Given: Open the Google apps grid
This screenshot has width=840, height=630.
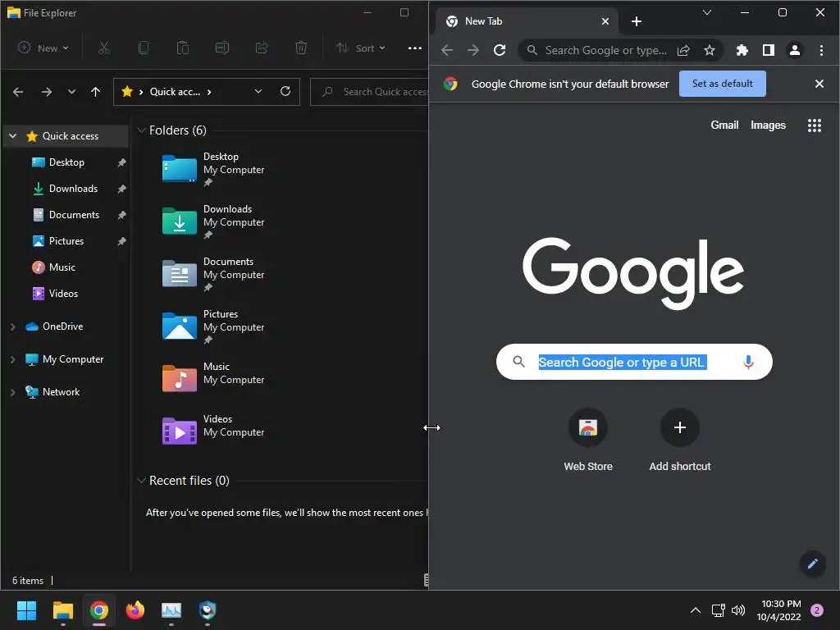Looking at the screenshot, I should pyautogui.click(x=815, y=126).
